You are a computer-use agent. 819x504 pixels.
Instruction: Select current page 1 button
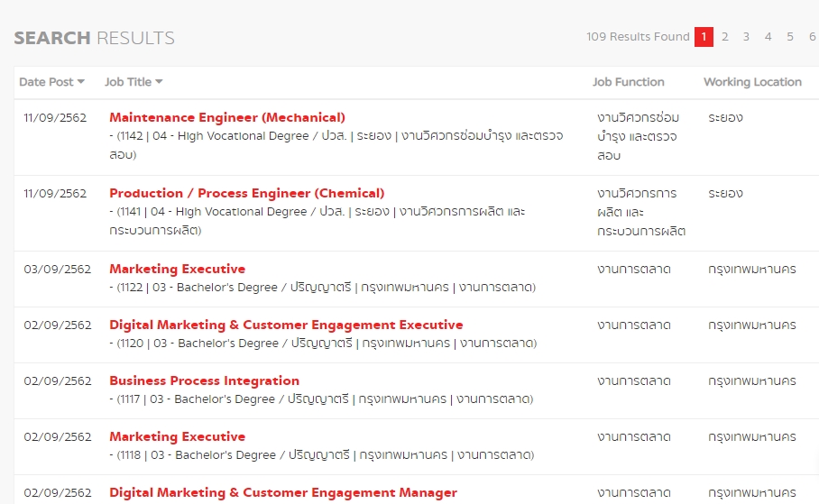pos(704,37)
